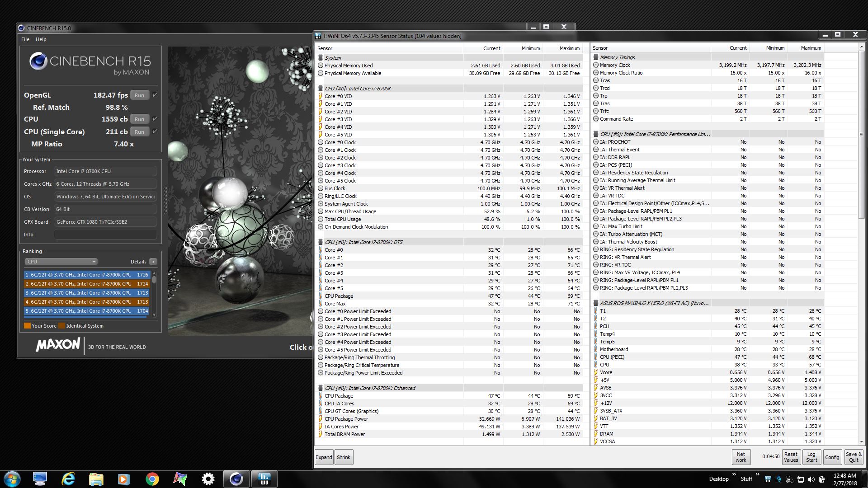This screenshot has height=488, width=868.
Task: Click the Processor field Intel Core i7-8700K
Action: tap(105, 171)
